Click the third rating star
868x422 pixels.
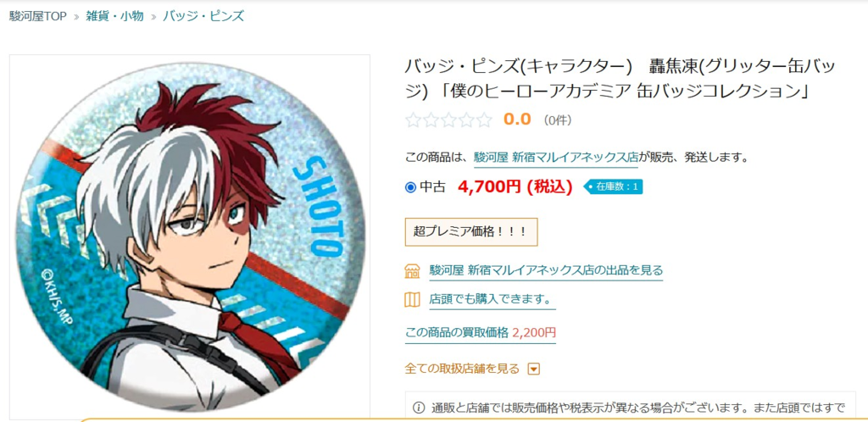(x=449, y=120)
